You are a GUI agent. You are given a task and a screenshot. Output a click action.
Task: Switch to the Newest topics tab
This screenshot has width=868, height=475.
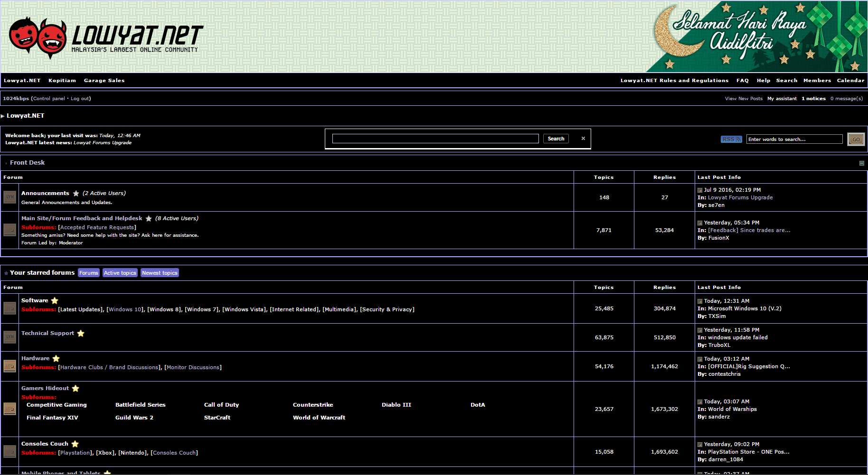[160, 273]
